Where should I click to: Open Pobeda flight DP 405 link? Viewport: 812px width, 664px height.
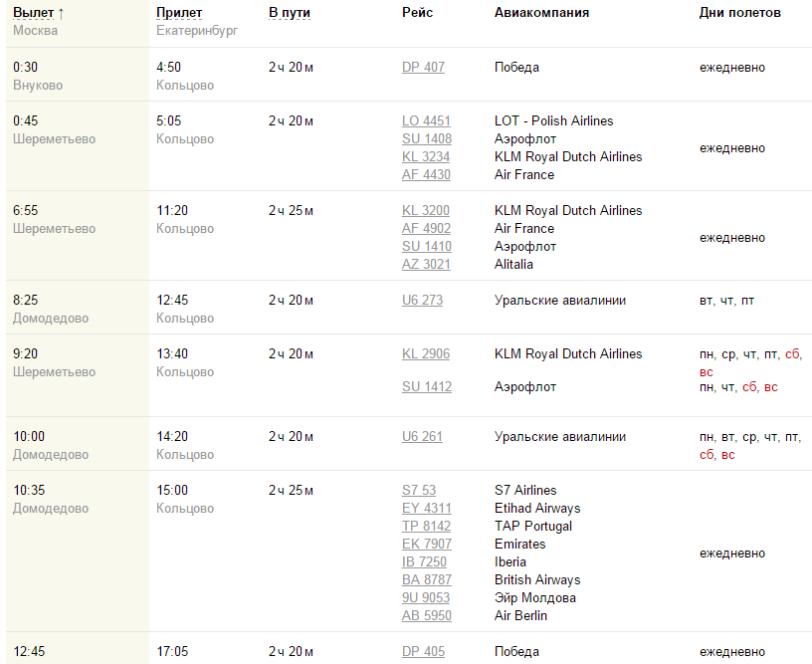pos(423,652)
